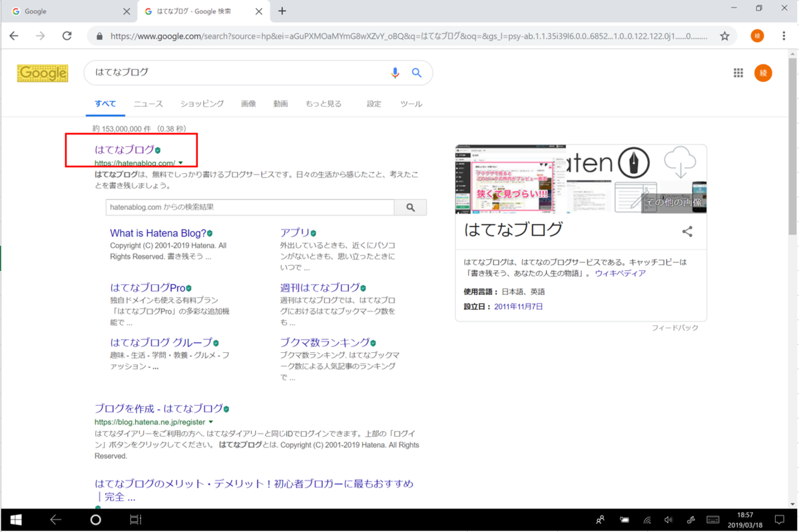Click その他の画像 in the knowledge panel
This screenshot has width=799, height=532.
[673, 202]
